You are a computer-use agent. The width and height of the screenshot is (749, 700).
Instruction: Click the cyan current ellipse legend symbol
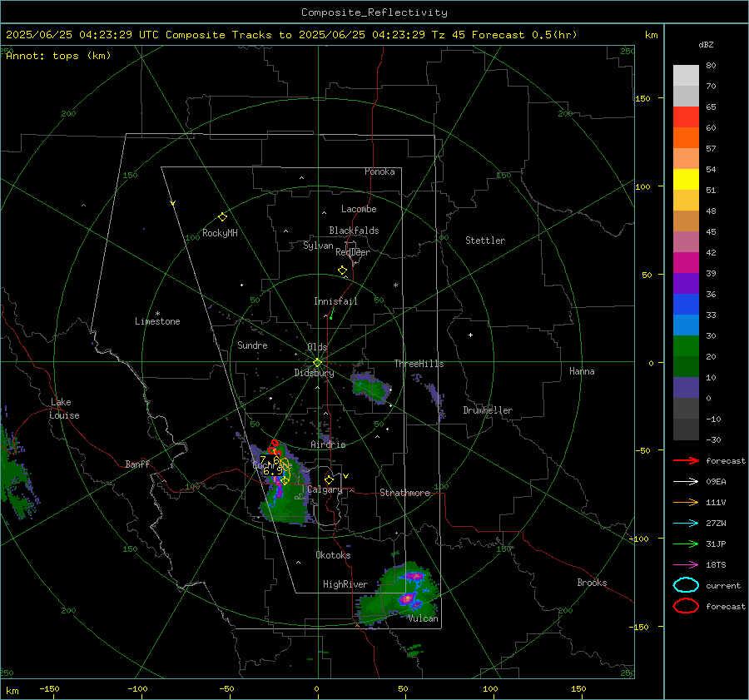coord(686,585)
